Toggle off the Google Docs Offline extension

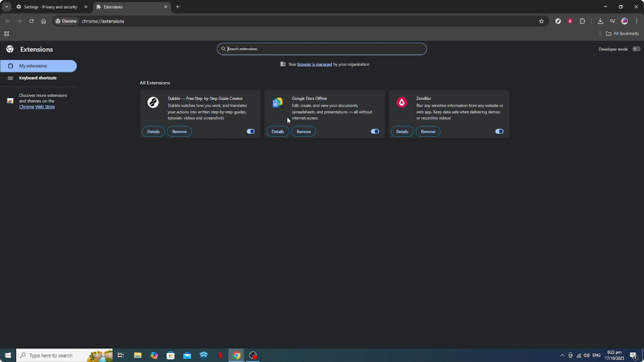click(x=374, y=131)
